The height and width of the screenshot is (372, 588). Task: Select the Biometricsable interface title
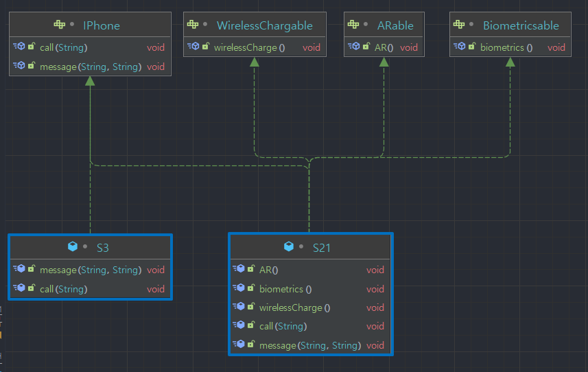(521, 25)
